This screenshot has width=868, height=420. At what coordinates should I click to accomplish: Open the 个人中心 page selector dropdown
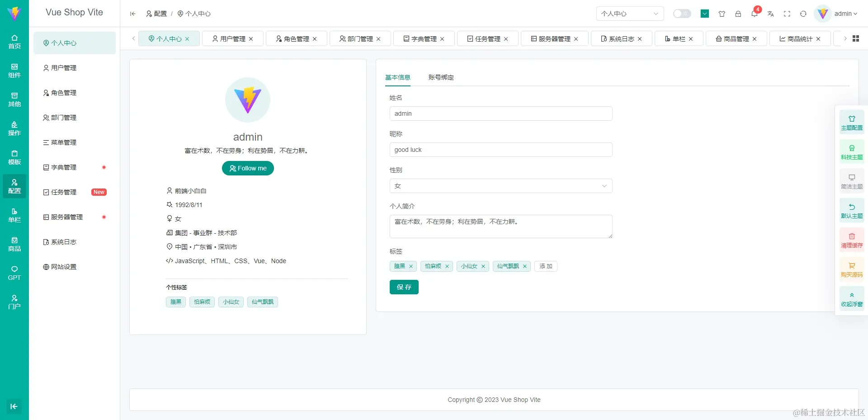point(630,14)
